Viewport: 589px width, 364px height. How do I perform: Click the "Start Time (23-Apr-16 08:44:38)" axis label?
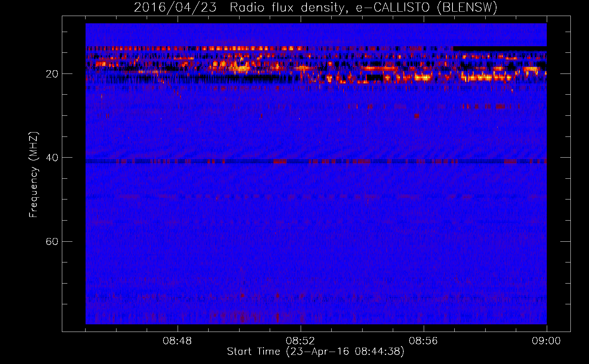click(x=316, y=352)
